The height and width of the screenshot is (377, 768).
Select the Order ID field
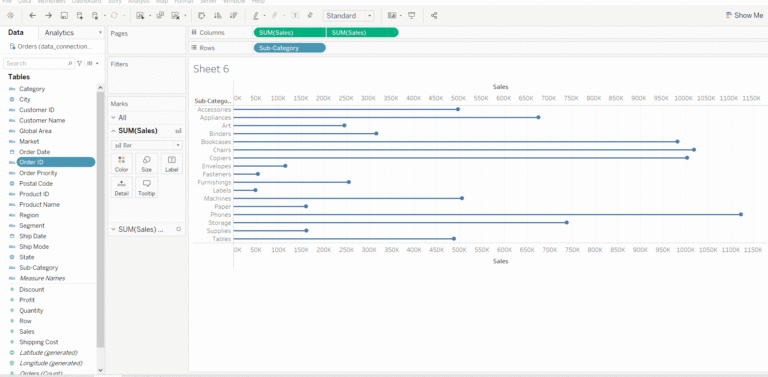click(55, 162)
